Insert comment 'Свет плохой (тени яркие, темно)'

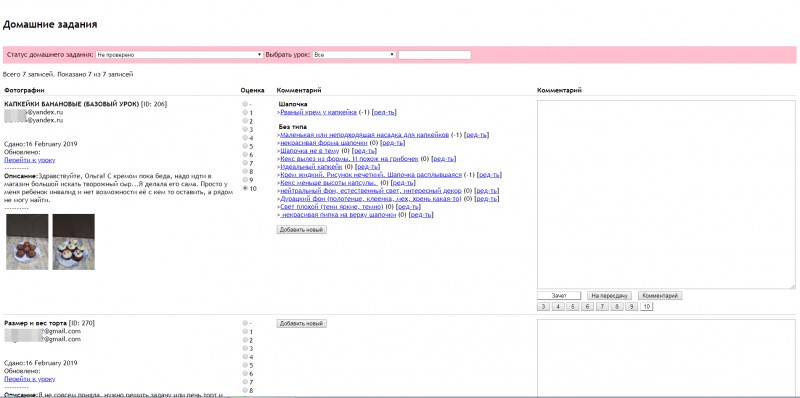pyautogui.click(x=332, y=207)
